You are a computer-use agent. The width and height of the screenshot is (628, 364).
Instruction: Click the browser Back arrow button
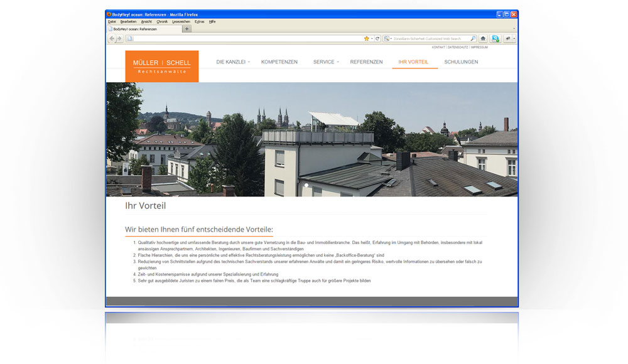pyautogui.click(x=112, y=39)
